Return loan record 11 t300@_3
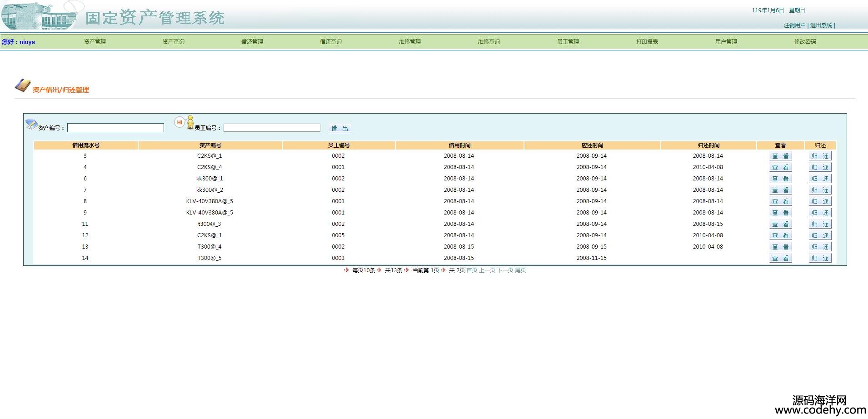The height and width of the screenshot is (419, 868). 820,224
